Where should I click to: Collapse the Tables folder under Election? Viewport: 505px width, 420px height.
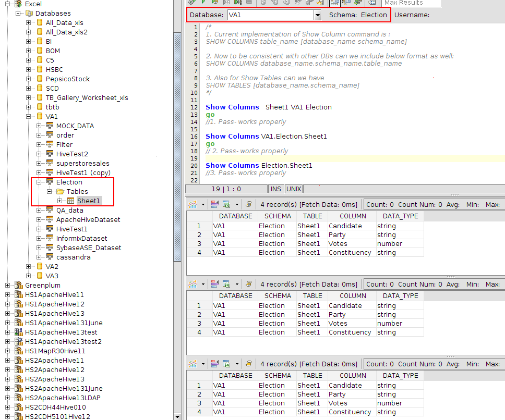pos(49,191)
